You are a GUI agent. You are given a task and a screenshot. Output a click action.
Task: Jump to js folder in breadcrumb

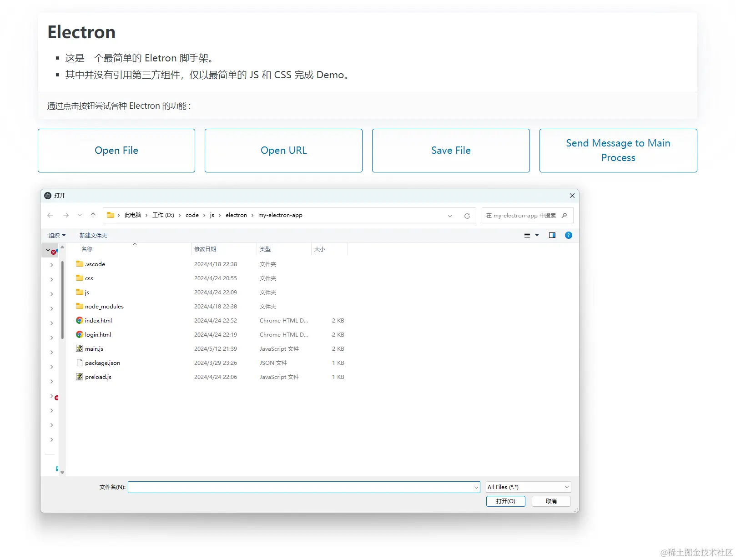212,215
